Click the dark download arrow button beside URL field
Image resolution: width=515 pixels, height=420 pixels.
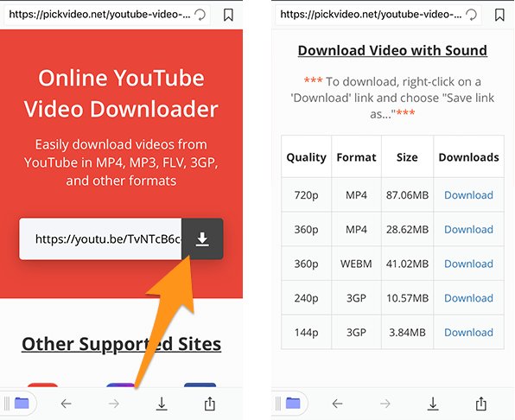click(202, 239)
